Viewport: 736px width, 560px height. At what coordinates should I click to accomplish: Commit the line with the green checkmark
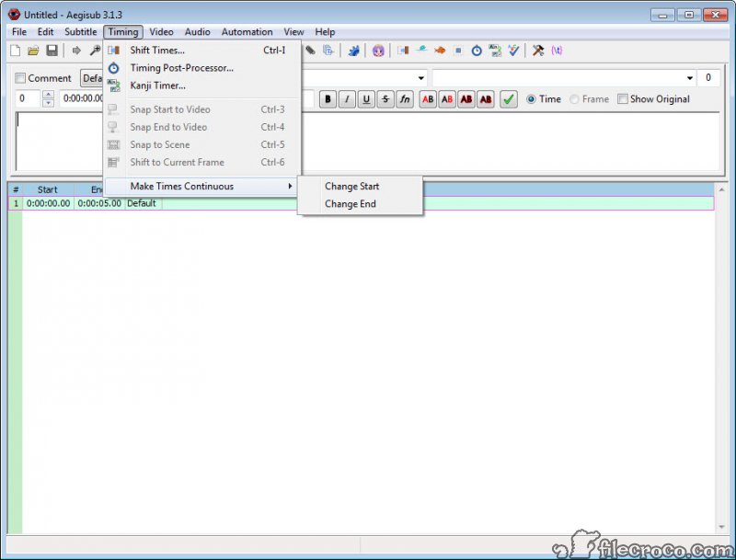tap(509, 99)
